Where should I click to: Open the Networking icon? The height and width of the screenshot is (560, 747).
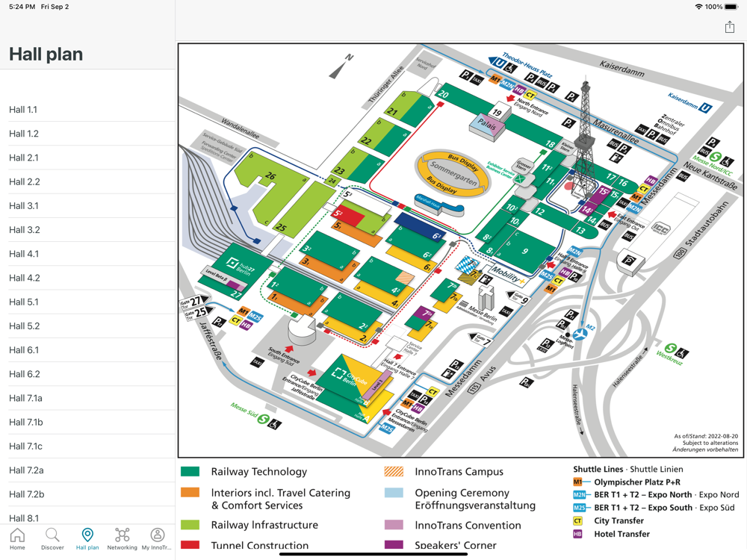click(x=122, y=535)
